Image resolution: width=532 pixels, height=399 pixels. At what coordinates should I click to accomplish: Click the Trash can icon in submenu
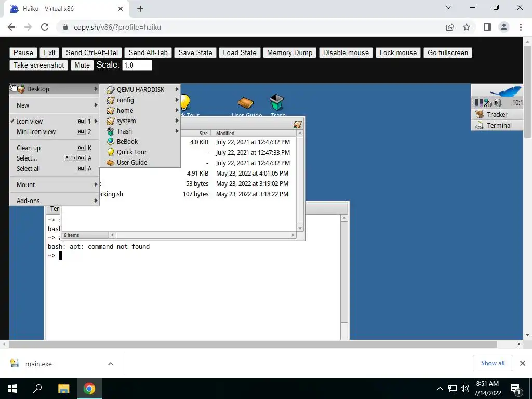pyautogui.click(x=110, y=131)
